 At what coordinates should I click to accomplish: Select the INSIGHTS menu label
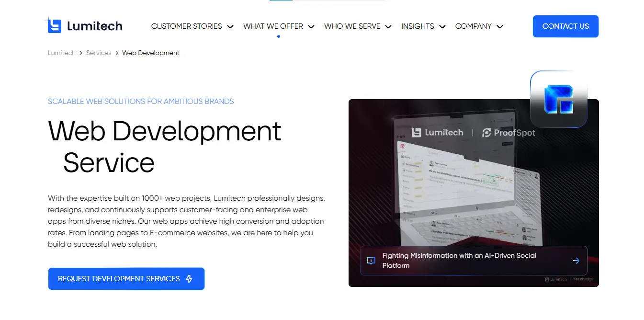[418, 26]
